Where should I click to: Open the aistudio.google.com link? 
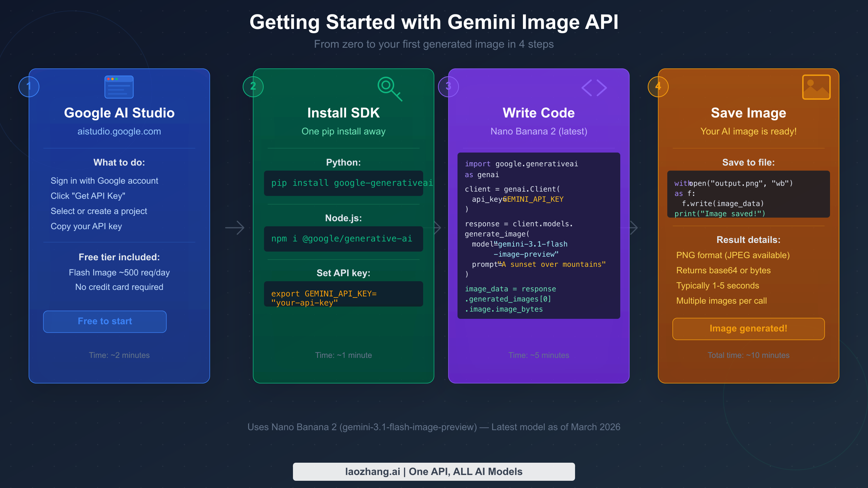[x=119, y=131]
